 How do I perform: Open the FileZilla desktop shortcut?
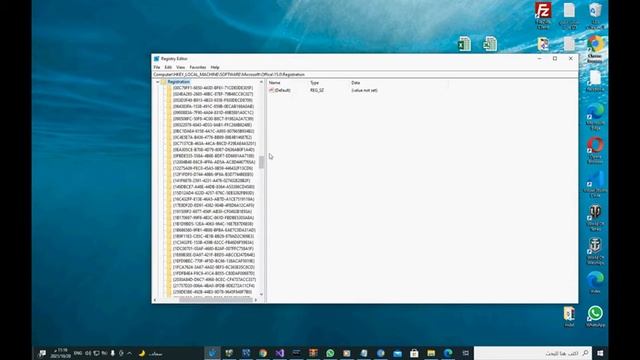(543, 16)
